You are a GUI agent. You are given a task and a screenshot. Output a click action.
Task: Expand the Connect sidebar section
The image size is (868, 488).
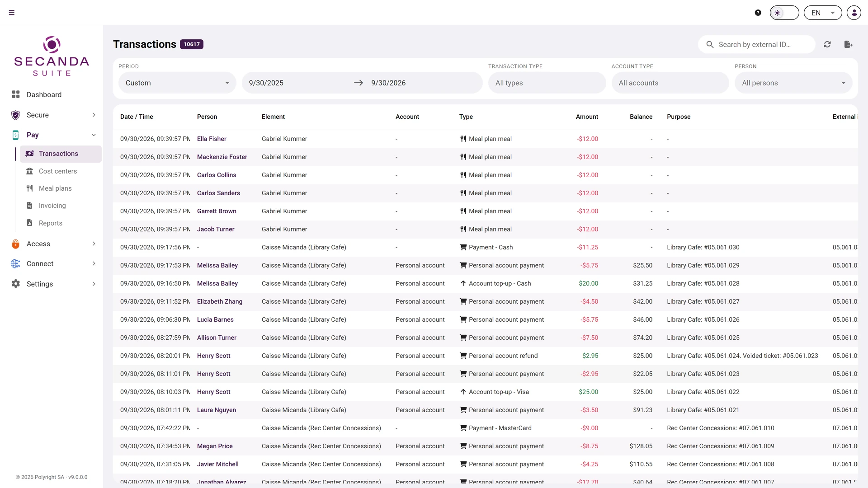tap(52, 263)
